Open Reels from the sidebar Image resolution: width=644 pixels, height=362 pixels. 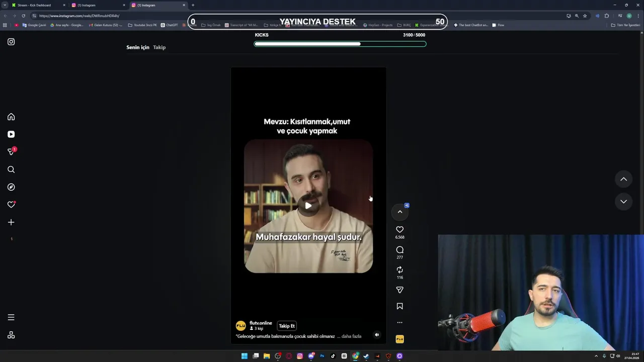(x=11, y=134)
